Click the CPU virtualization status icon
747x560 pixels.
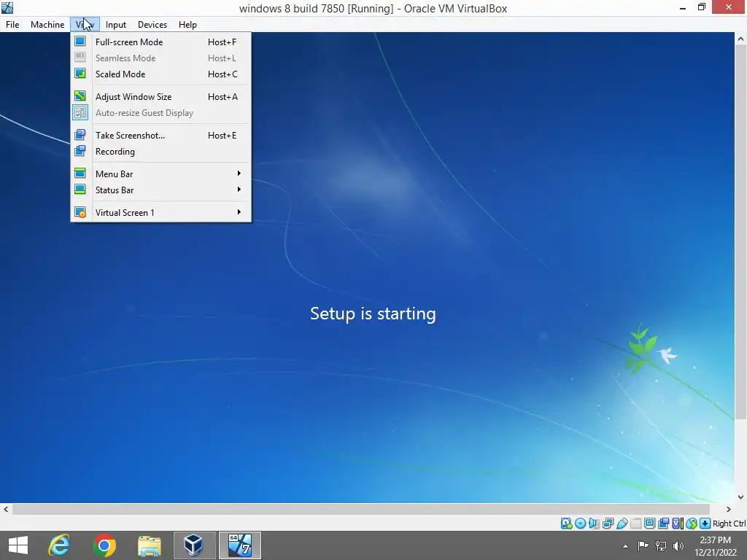[678, 524]
